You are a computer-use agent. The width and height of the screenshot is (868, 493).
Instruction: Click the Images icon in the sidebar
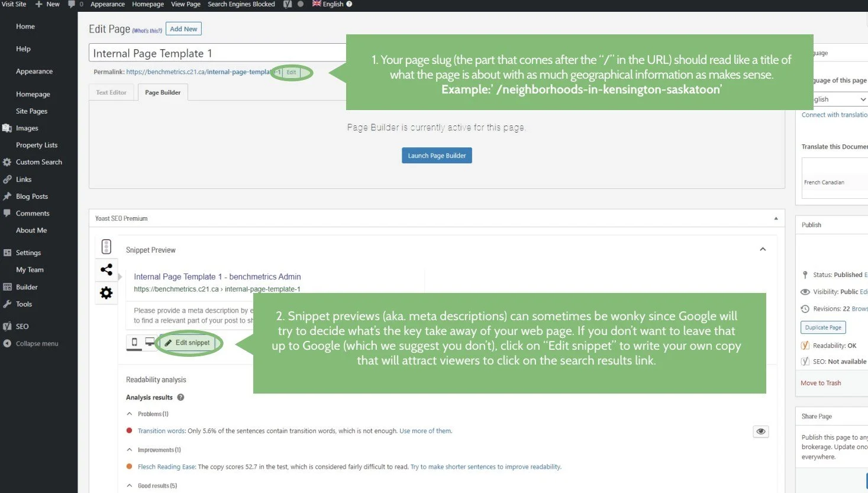tap(7, 128)
